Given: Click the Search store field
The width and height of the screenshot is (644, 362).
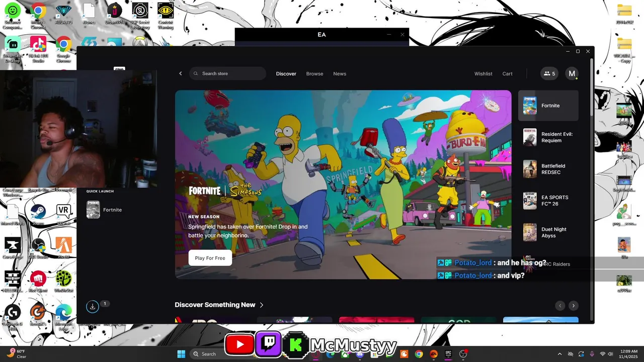Looking at the screenshot, I should (x=227, y=73).
